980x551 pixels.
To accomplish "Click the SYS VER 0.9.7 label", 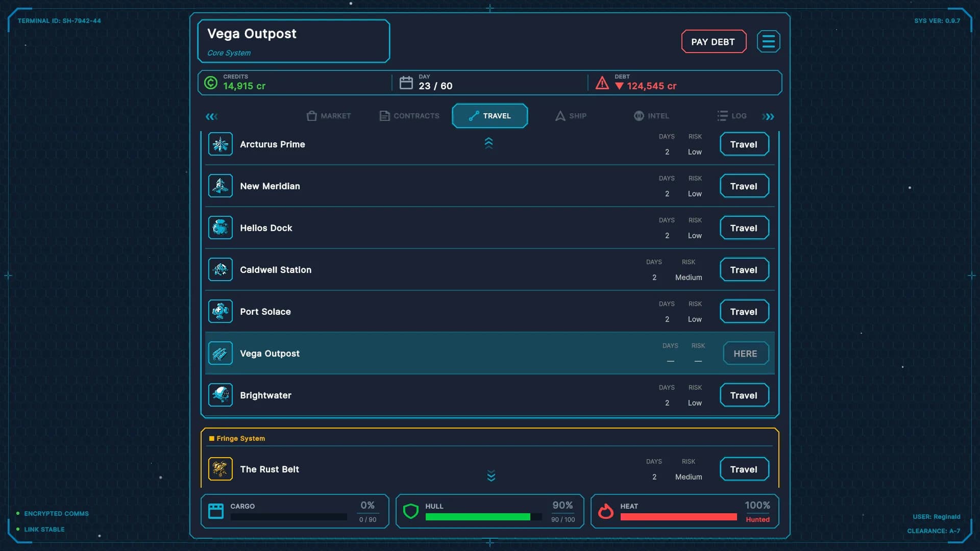I will click(937, 21).
